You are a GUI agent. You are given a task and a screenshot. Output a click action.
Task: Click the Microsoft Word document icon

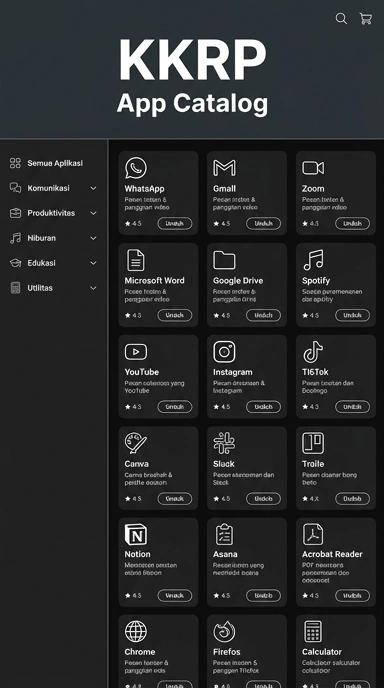pos(136,260)
